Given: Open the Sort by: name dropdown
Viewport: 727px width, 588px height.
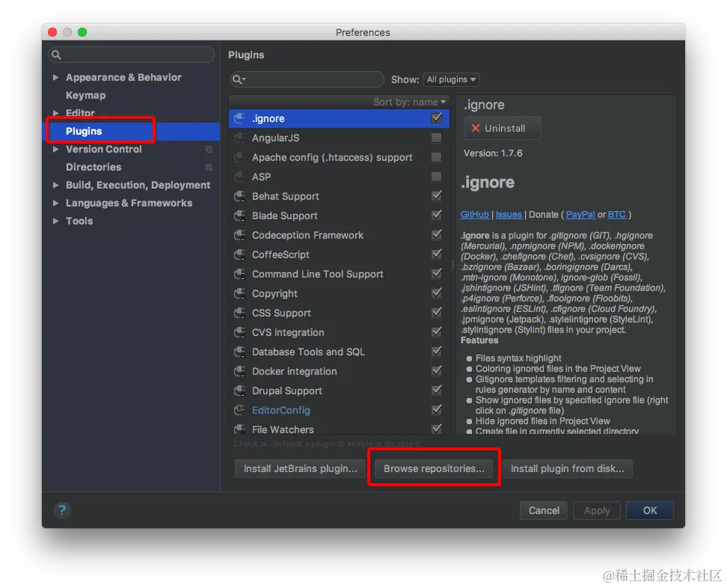Looking at the screenshot, I should coord(409,102).
